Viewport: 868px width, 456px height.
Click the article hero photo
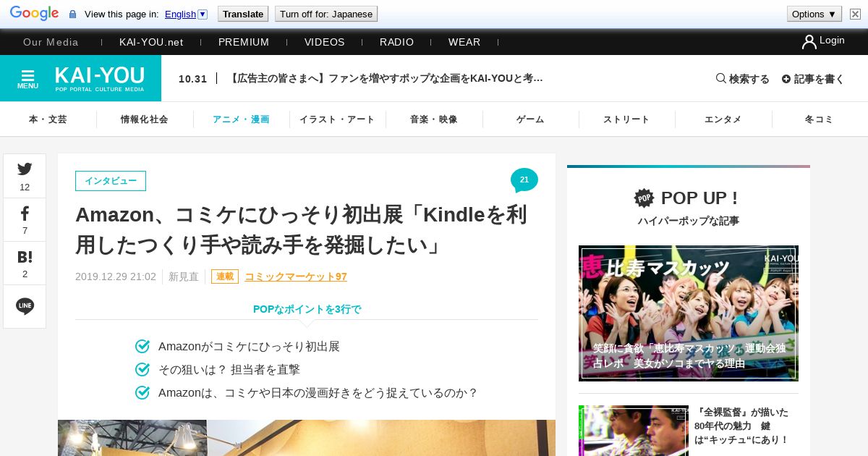tap(307, 438)
